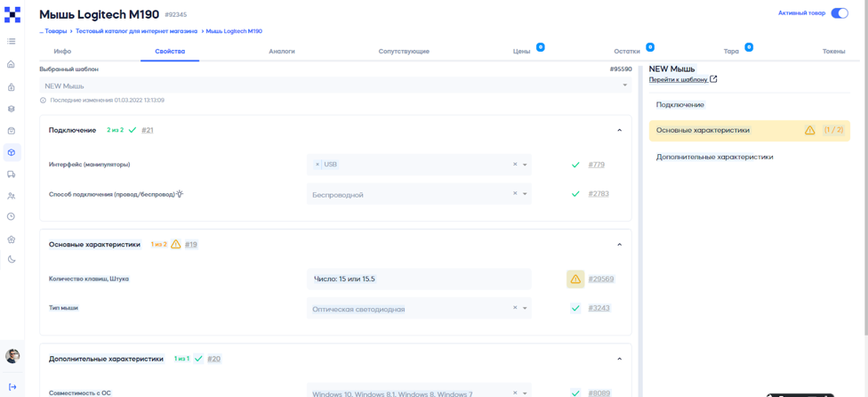Go to Home via the house icon
The height and width of the screenshot is (397, 868).
pos(11,64)
